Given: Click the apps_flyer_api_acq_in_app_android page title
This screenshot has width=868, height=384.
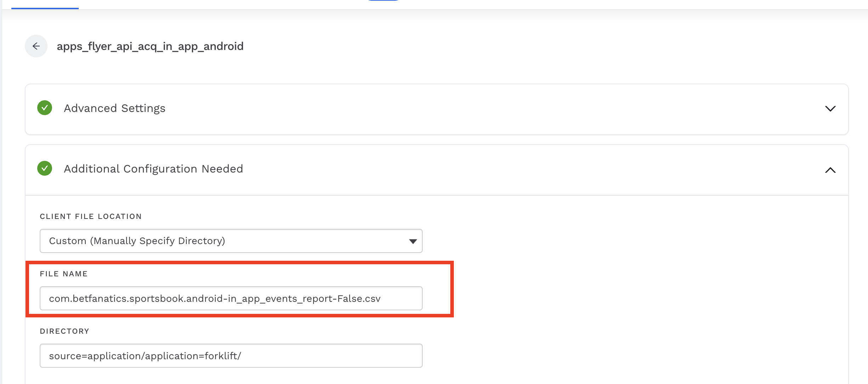Looking at the screenshot, I should [150, 46].
